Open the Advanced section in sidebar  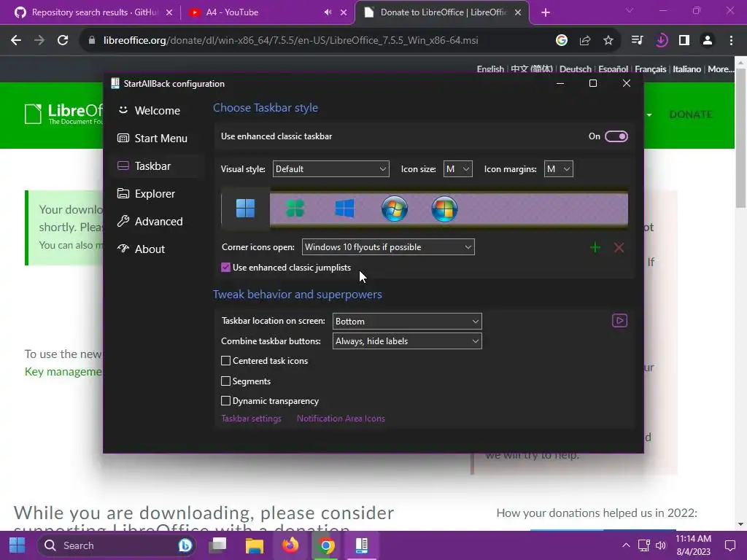point(158,222)
